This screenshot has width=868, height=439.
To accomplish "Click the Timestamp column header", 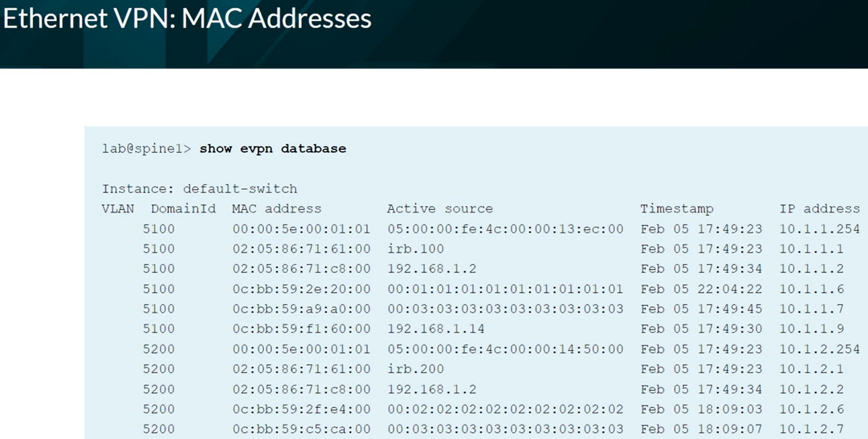I will point(677,209).
